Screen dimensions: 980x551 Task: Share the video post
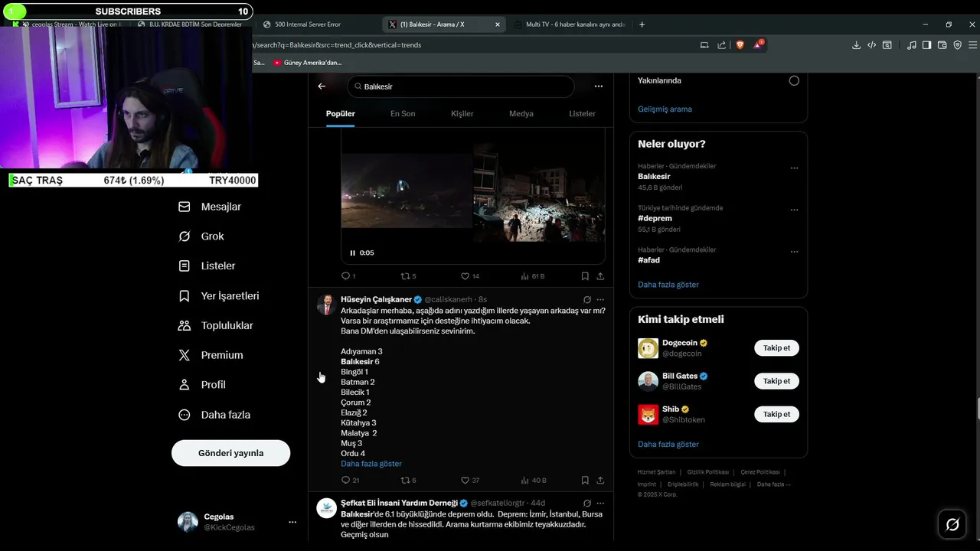600,276
